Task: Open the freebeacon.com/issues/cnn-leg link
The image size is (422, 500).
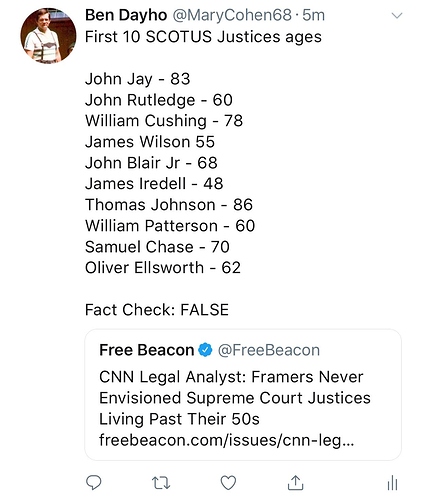Action: (x=227, y=440)
